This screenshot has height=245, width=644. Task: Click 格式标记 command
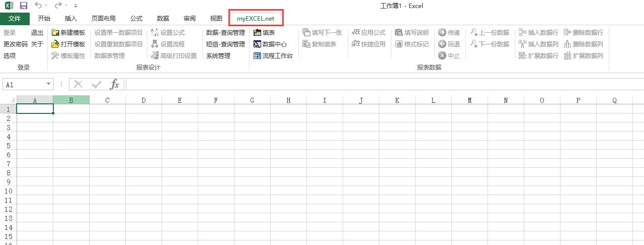[412, 44]
